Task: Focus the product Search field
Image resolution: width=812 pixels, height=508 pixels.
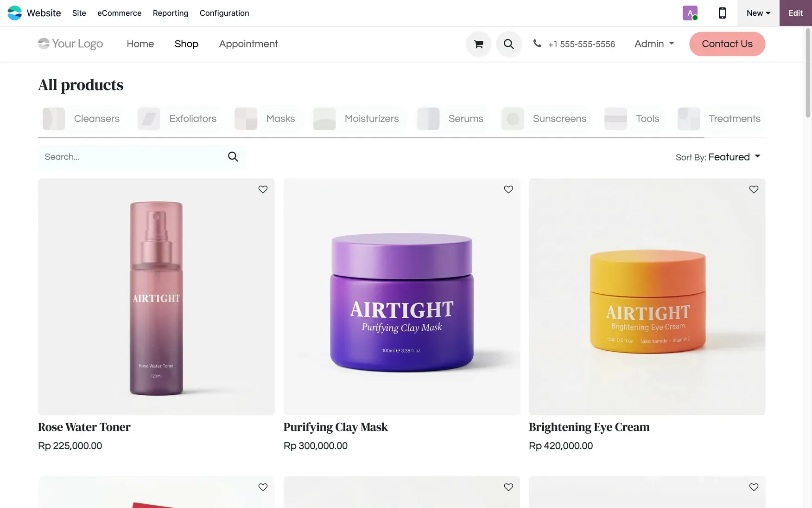Action: (132, 157)
